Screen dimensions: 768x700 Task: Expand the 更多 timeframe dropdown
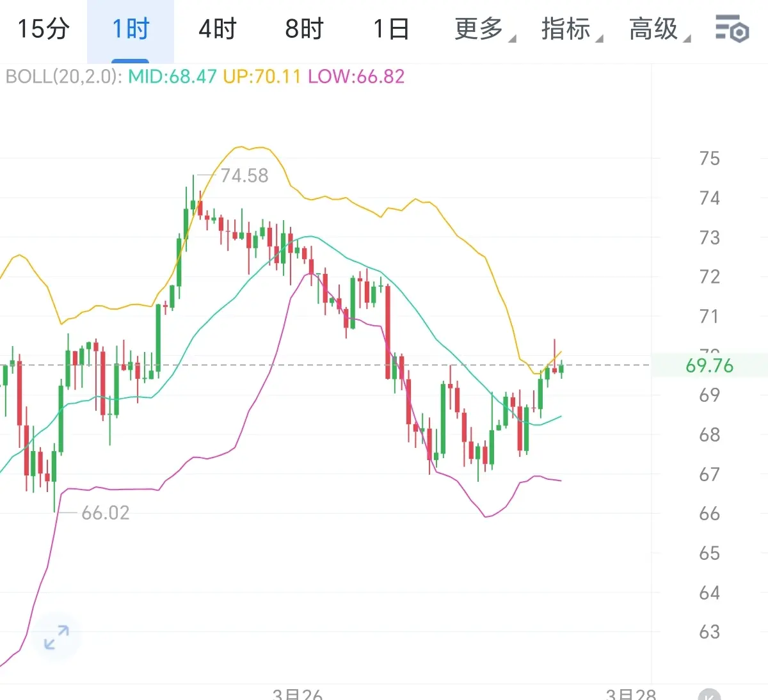pos(484,29)
